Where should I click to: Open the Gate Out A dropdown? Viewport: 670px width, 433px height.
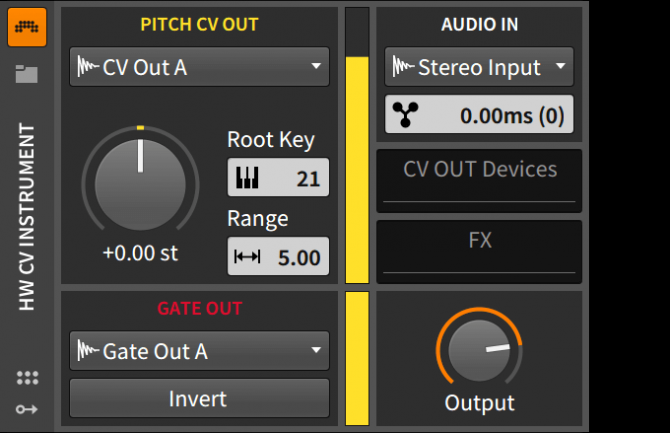(199, 351)
